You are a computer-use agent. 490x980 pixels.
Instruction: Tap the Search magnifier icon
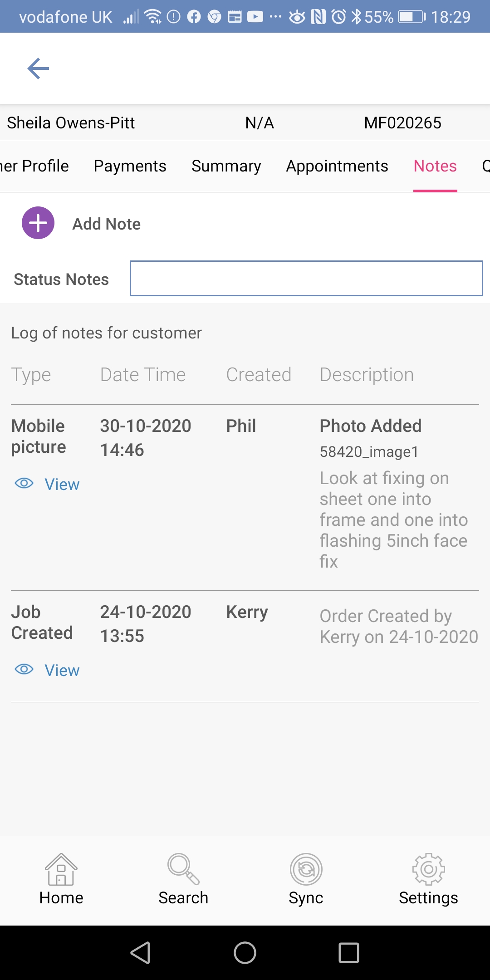tap(183, 869)
